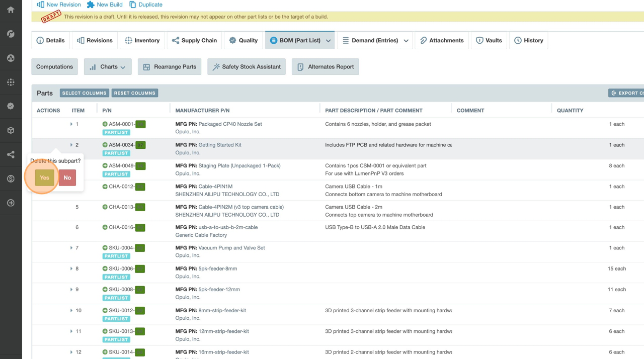Expand item 7 subparts triangle
Image resolution: width=644 pixels, height=359 pixels.
coord(71,248)
